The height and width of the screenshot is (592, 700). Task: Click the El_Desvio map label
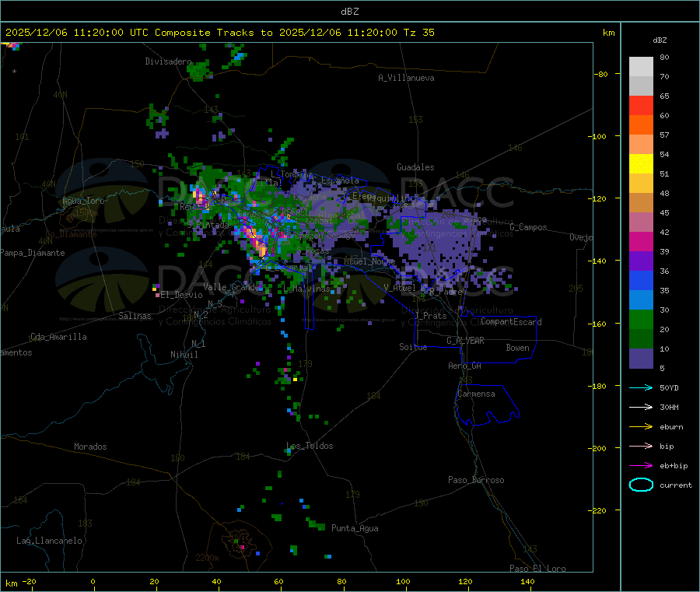point(181,295)
